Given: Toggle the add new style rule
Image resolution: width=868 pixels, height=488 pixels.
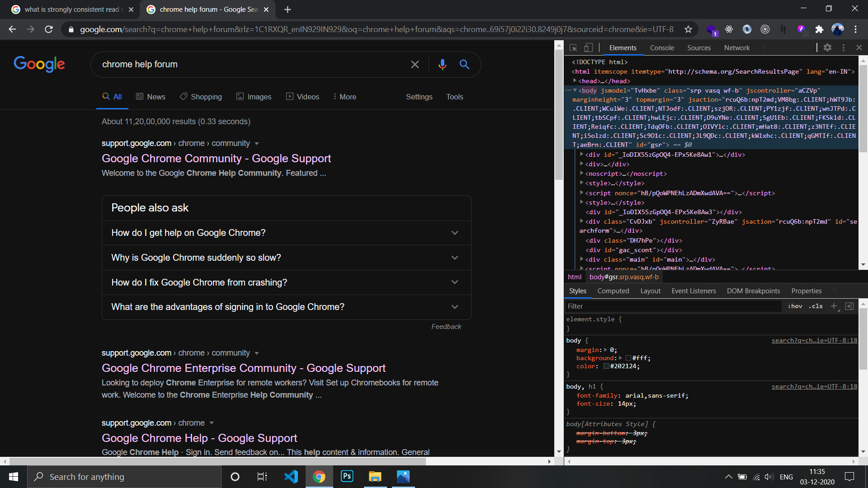Looking at the screenshot, I should coord(834,305).
